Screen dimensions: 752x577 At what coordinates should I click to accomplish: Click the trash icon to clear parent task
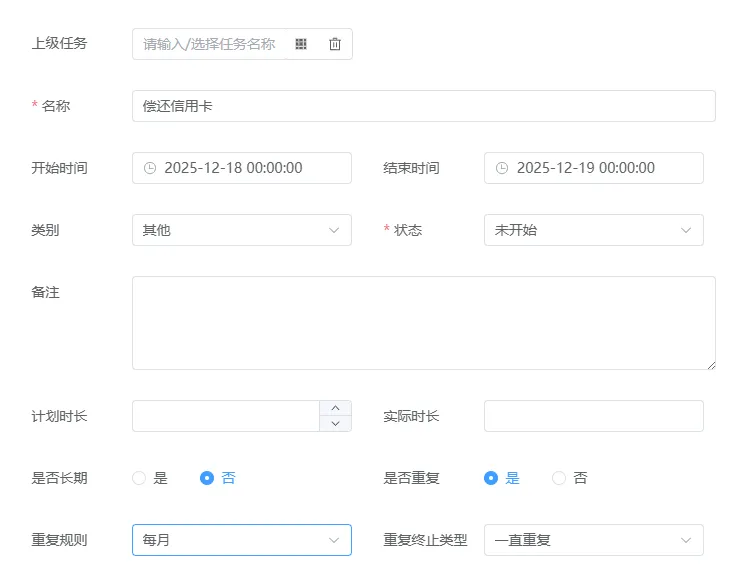click(x=335, y=44)
